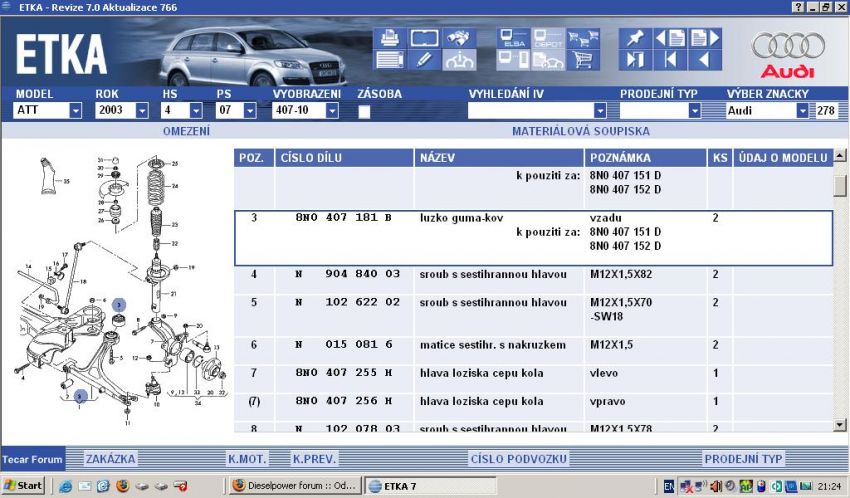Open the lined list view icon
Screen dimensions: 850x498
(x=389, y=60)
